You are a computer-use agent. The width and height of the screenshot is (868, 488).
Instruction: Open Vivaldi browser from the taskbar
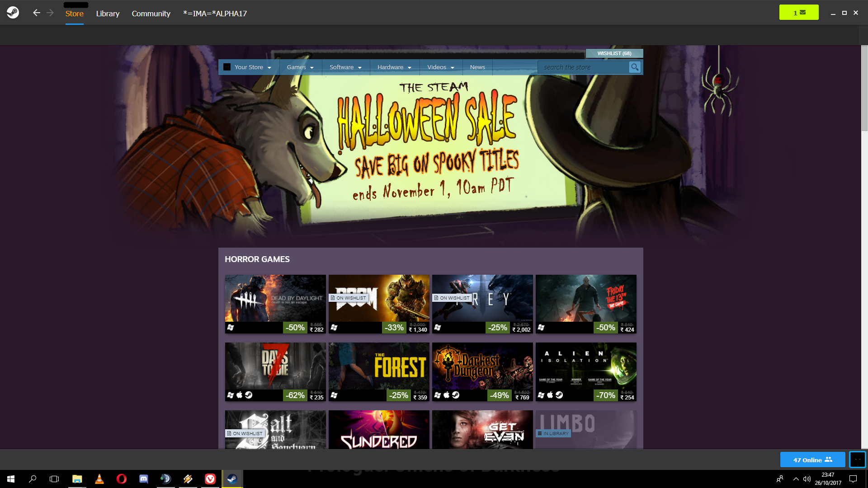point(210,479)
